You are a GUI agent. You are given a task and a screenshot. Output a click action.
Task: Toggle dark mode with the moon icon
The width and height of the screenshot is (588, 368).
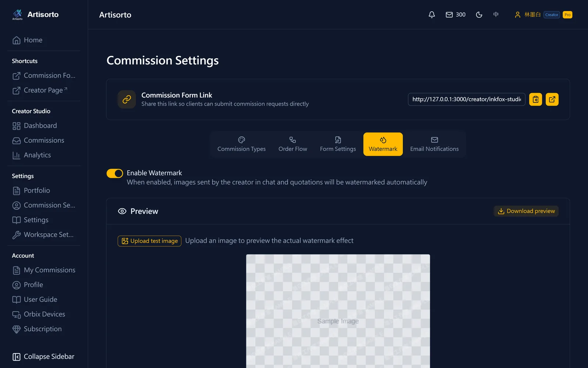coord(479,15)
